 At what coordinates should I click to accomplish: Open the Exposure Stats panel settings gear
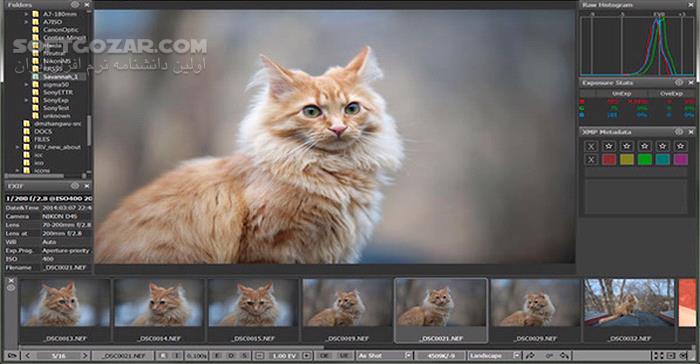679,83
